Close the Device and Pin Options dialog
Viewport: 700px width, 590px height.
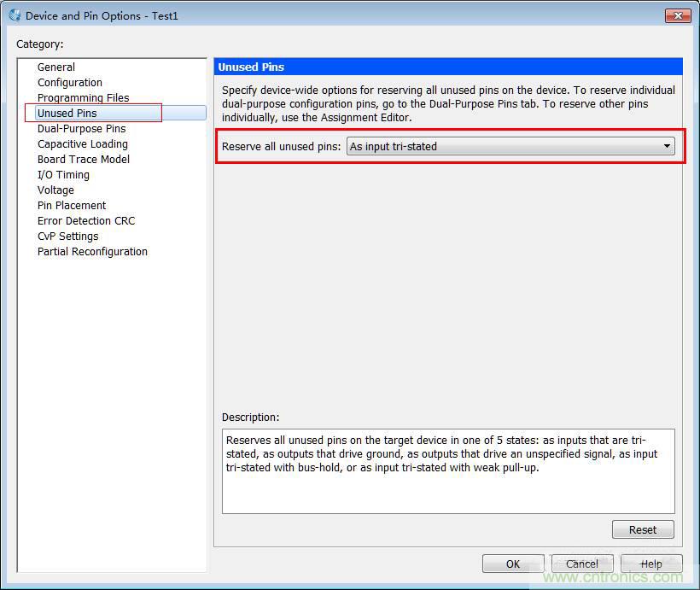pyautogui.click(x=677, y=15)
